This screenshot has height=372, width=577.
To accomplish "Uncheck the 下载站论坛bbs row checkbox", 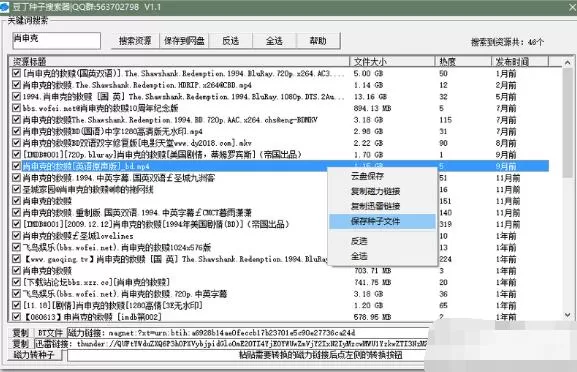I will [x=16, y=282].
